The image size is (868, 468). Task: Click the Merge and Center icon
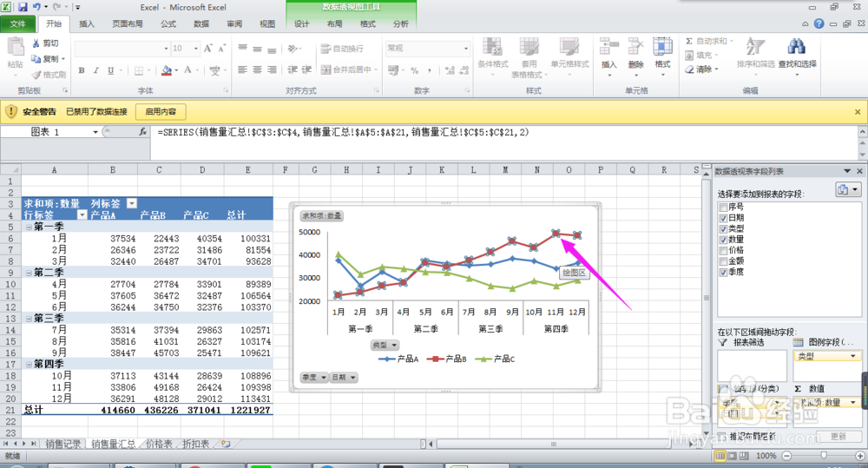click(x=325, y=69)
